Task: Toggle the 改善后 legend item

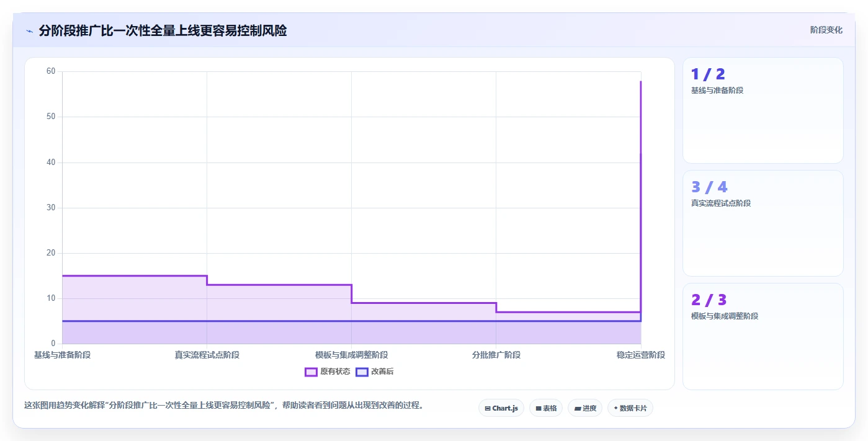Action: click(374, 372)
